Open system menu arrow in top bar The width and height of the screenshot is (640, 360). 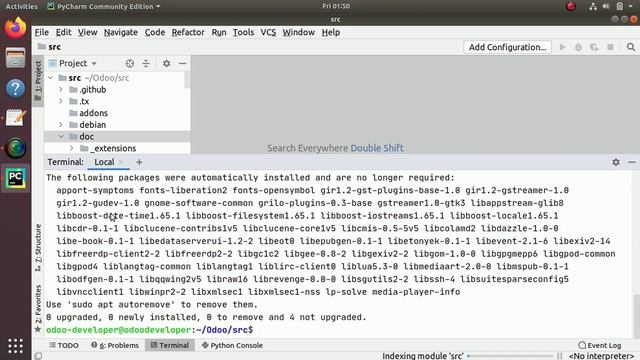(631, 6)
